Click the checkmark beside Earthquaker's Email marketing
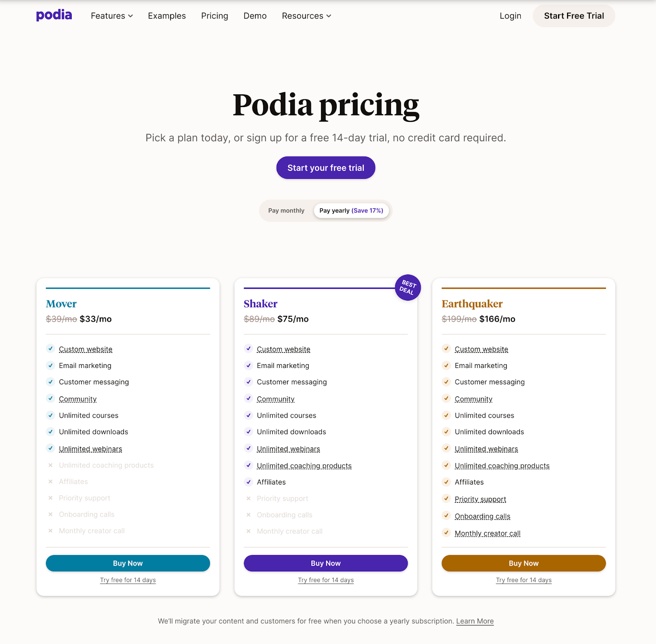Screen dimensions: 656x644 coord(446,365)
